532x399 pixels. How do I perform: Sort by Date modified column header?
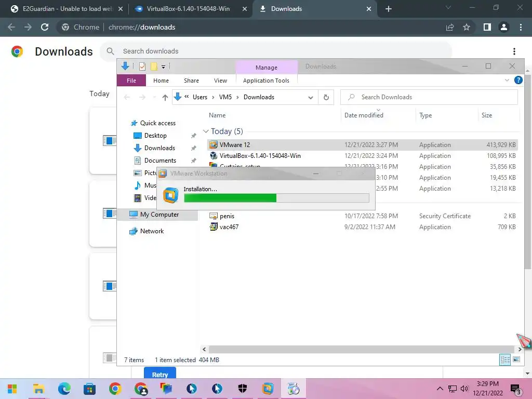pyautogui.click(x=364, y=115)
